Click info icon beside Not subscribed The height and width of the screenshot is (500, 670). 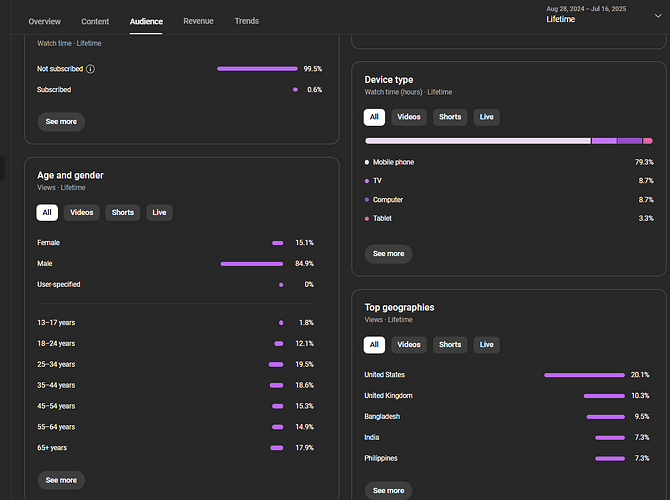pos(91,69)
